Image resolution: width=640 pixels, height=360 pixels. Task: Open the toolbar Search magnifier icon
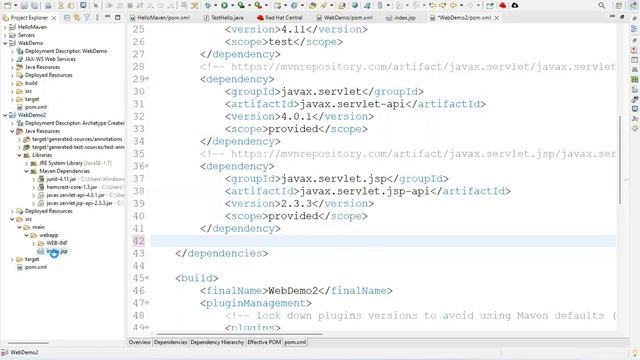602,5
